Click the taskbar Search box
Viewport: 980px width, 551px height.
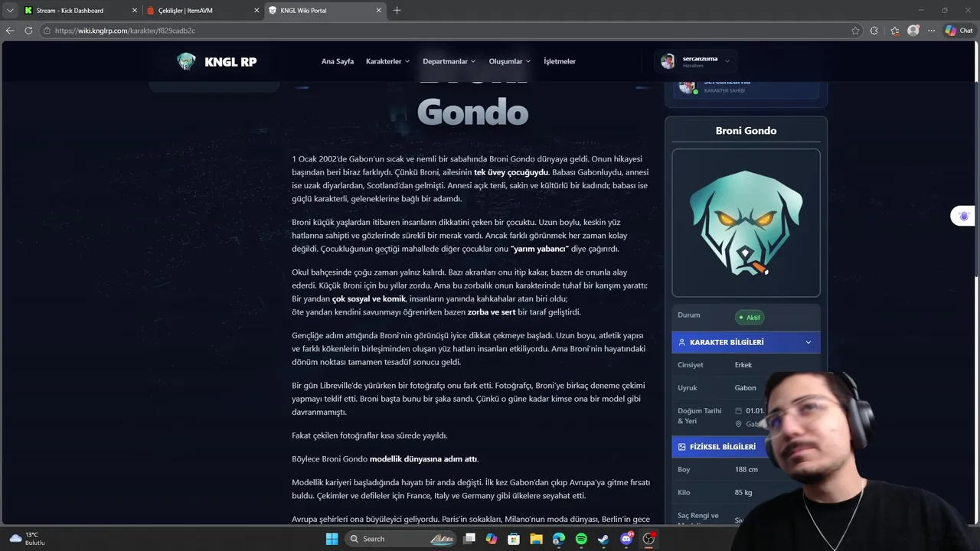(402, 539)
